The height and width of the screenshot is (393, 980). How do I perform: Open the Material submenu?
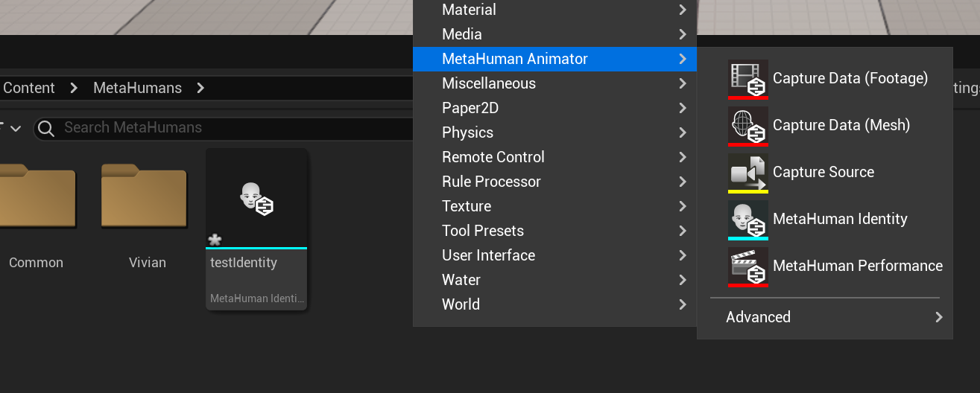(x=554, y=10)
